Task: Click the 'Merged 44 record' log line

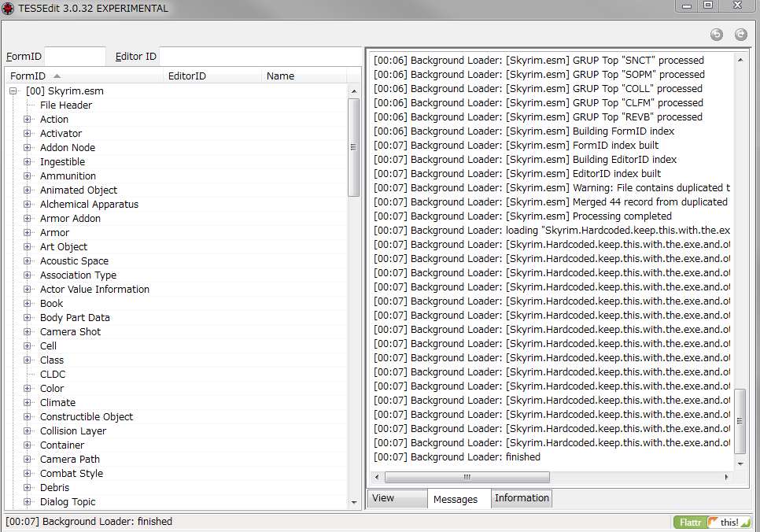Action: click(551, 201)
